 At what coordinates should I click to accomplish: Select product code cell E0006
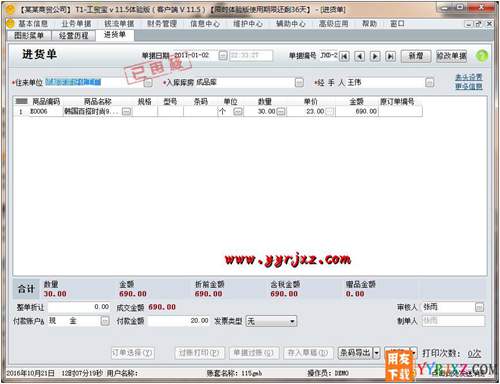(x=45, y=111)
